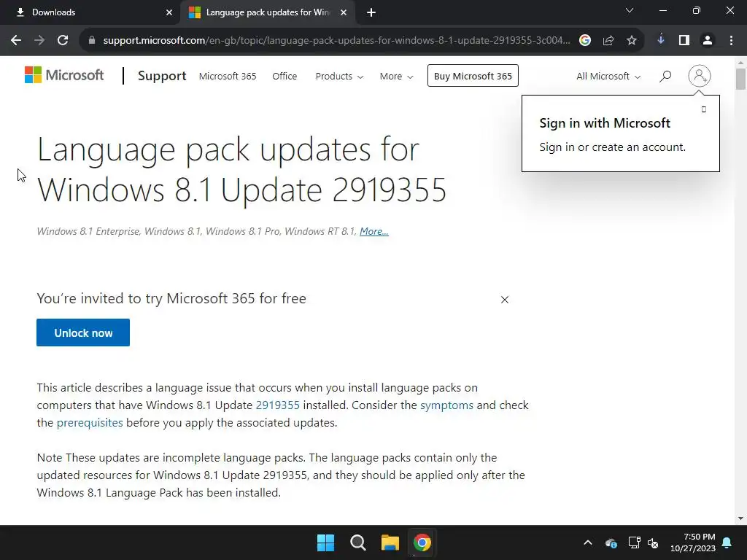Click scrollbar down arrow

740,518
